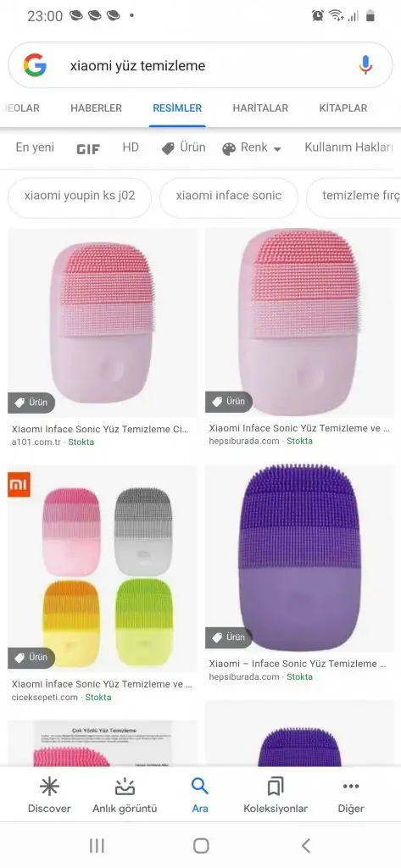Open the purple Inface Sonic thumbnail
Screen dimensions: 401x868
299,558
